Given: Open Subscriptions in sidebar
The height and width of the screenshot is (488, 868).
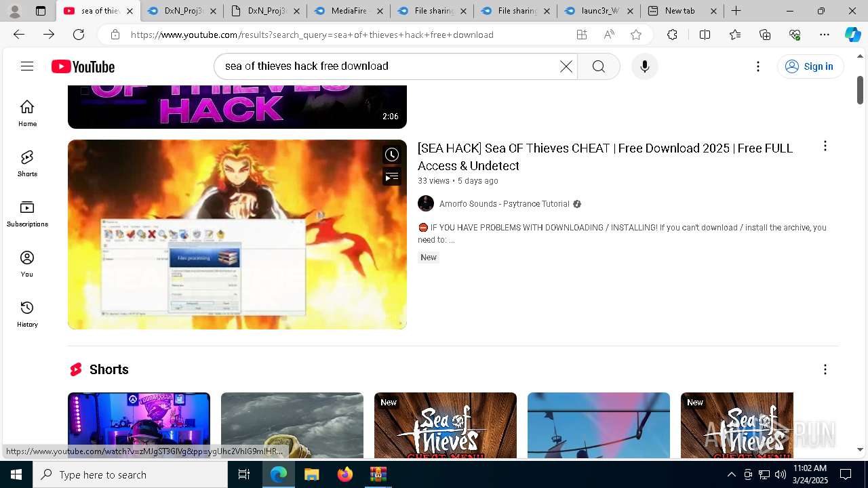Looking at the screenshot, I should 27,213.
